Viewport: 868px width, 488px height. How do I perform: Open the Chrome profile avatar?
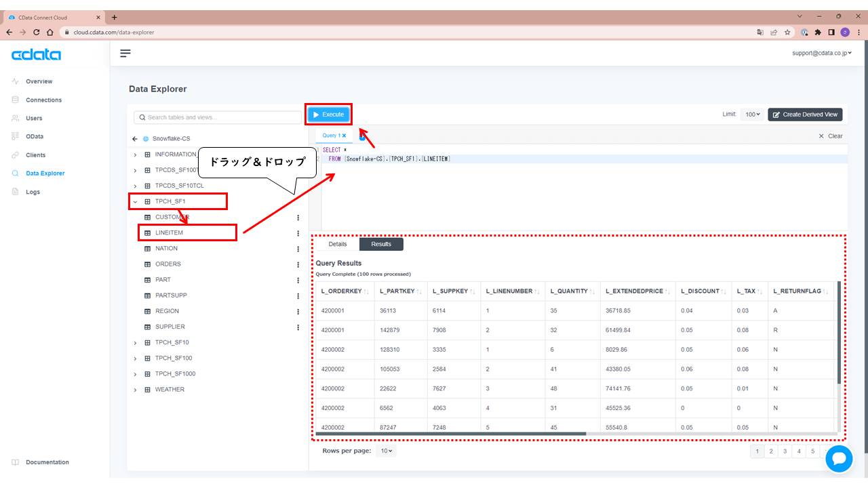[845, 32]
